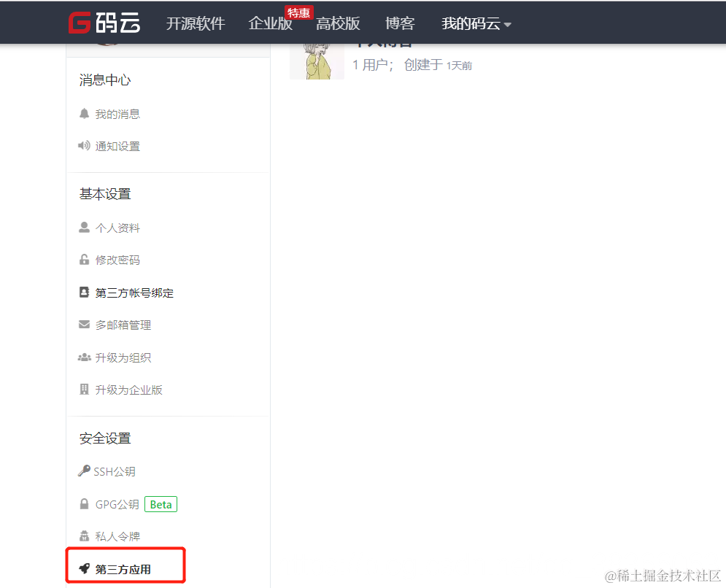This screenshot has height=588, width=726.
Task: Click the padlock icon beside GPG公钥
Action: pos(84,503)
